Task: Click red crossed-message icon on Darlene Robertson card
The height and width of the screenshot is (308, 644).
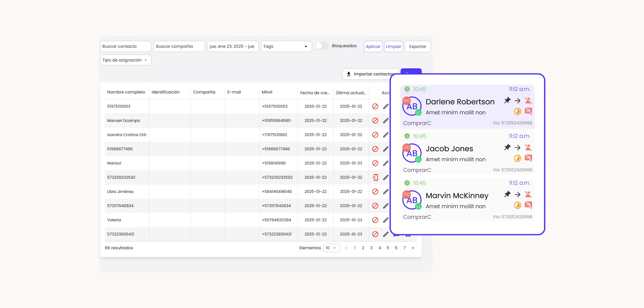Action: pyautogui.click(x=528, y=111)
